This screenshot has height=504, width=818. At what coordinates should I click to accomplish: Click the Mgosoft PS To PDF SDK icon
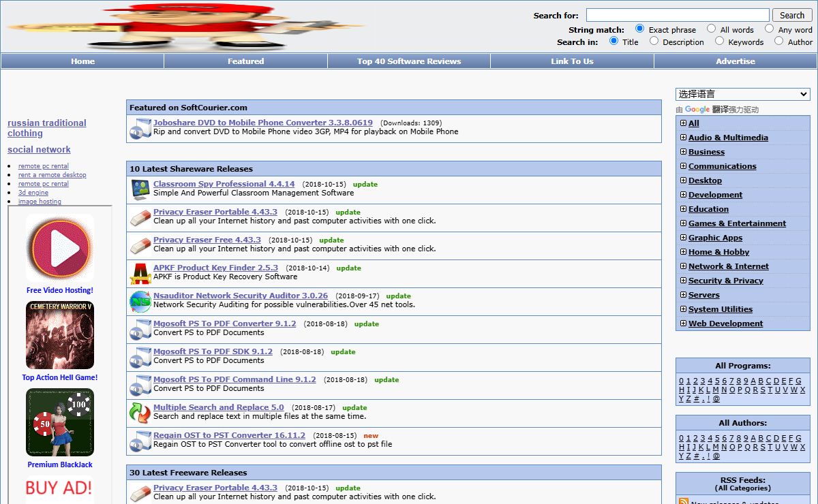140,357
